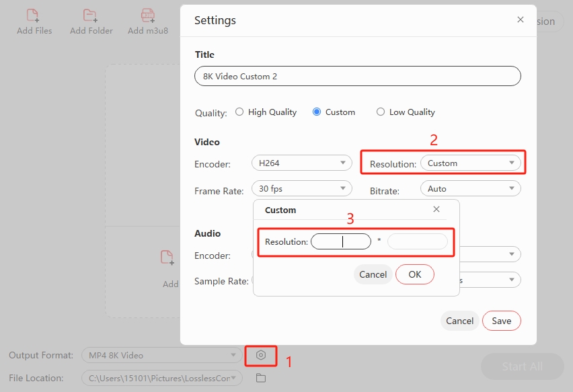Expand the video Encoder H264 dropdown
The image size is (573, 392).
(x=301, y=163)
